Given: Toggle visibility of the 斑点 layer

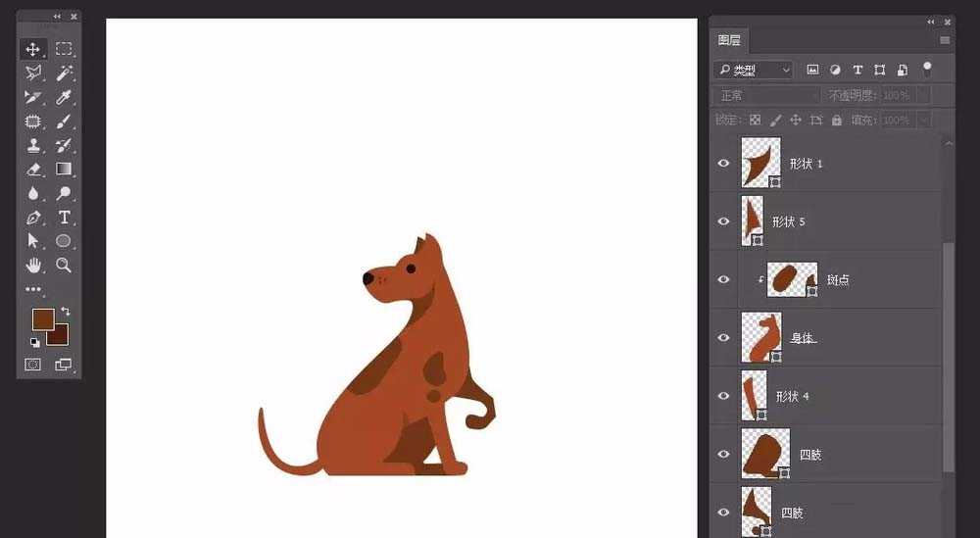Looking at the screenshot, I should click(x=724, y=280).
